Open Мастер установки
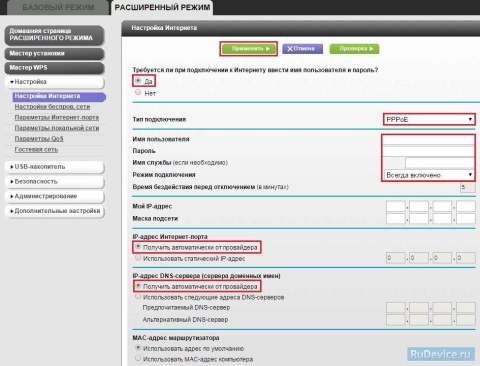 (x=54, y=54)
